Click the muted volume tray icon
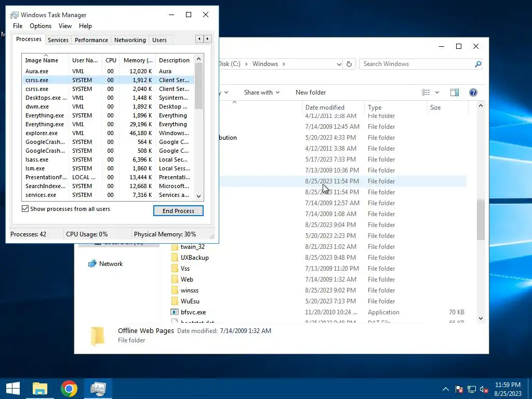The height and width of the screenshot is (399, 532). click(484, 389)
